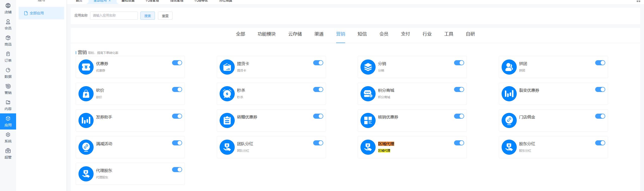
Task: Click the 股东分红 app icon
Action: [x=509, y=147]
